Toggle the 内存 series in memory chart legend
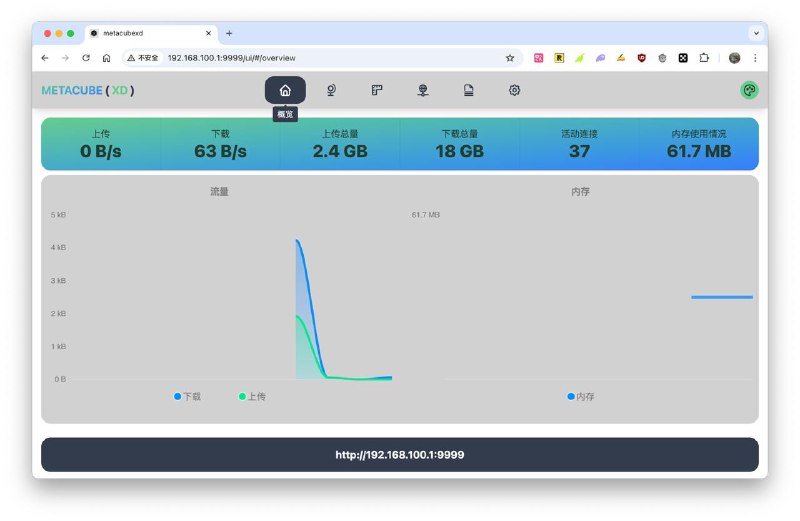 click(580, 397)
